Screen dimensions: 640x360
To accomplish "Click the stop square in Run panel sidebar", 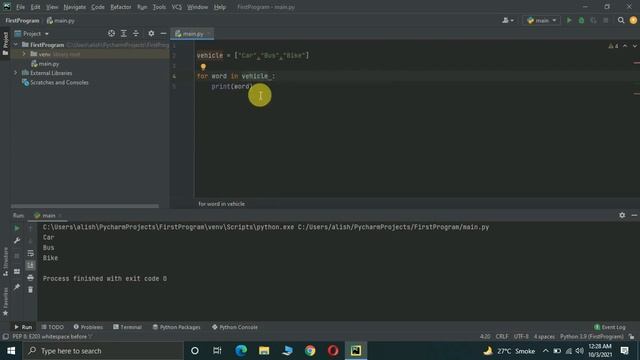I will (17, 256).
